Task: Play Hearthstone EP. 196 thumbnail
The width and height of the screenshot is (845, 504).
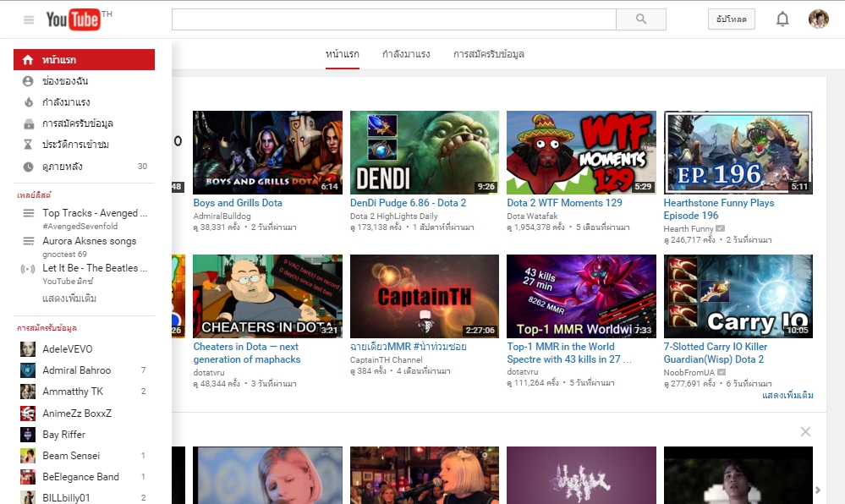Action: point(738,152)
